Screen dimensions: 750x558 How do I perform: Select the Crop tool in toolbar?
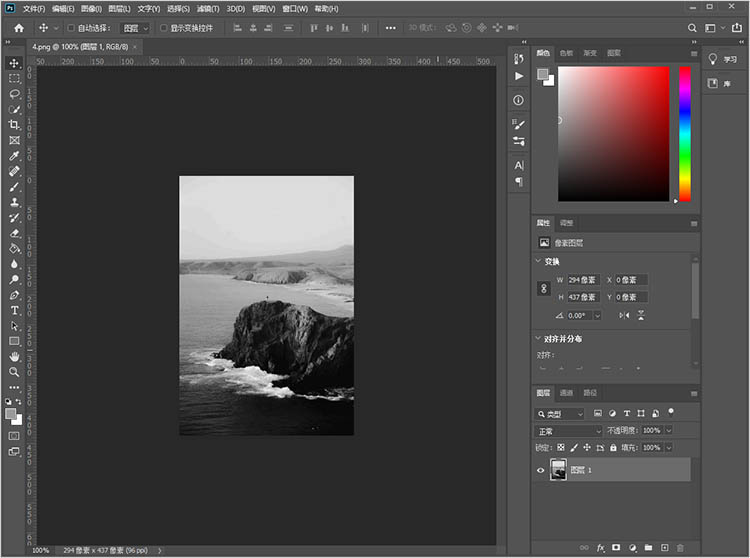[x=14, y=125]
